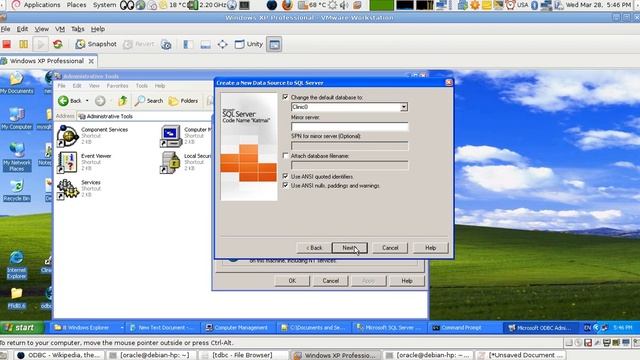Open VMware Help menu

pyautogui.click(x=98, y=29)
